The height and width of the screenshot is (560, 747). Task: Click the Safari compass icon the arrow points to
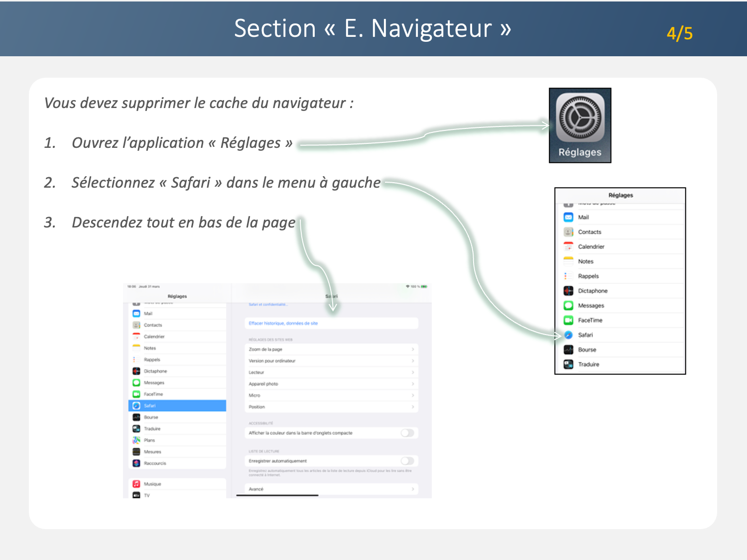(x=568, y=335)
